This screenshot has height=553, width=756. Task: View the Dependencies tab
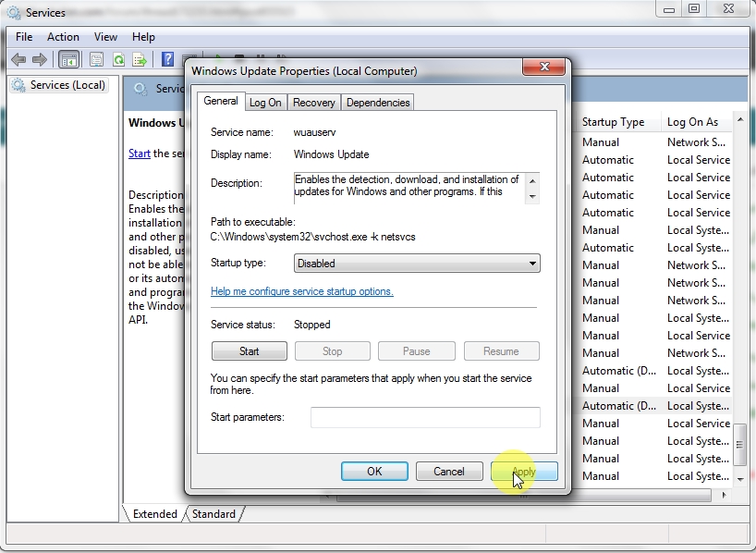[378, 103]
